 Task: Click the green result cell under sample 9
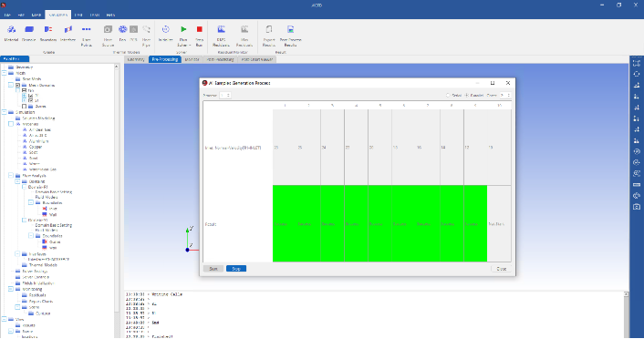click(x=475, y=223)
